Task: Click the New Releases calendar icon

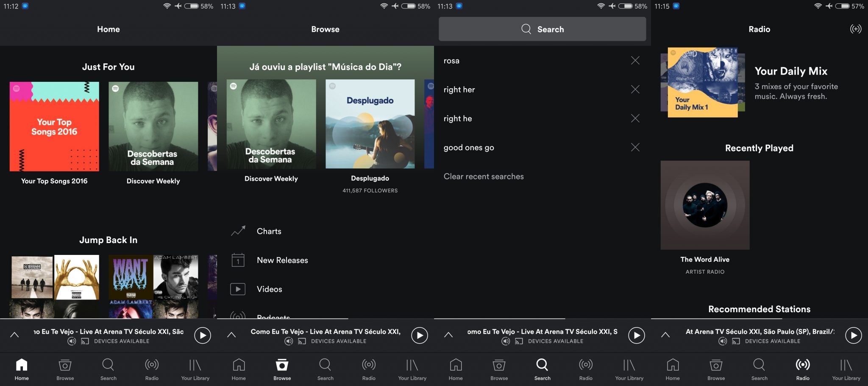Action: click(x=238, y=260)
